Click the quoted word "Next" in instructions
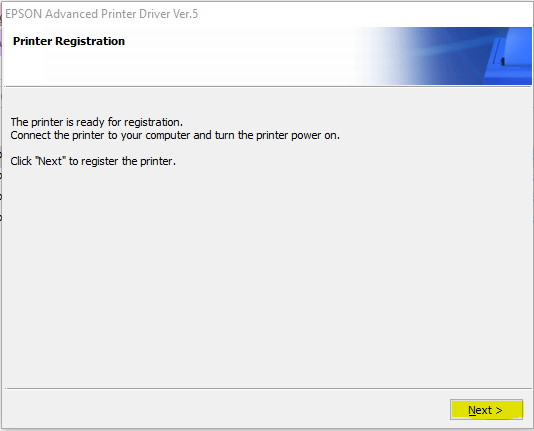This screenshot has height=431, width=534. click(50, 161)
